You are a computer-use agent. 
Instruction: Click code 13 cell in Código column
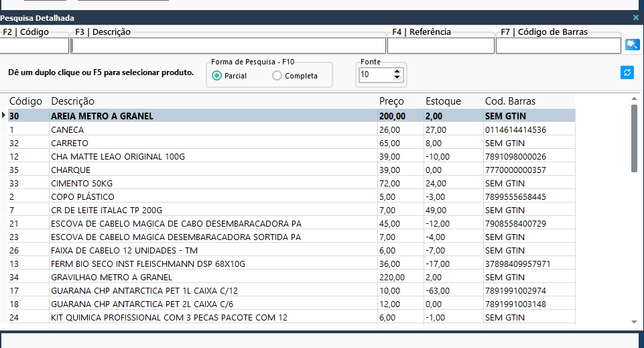point(28,264)
